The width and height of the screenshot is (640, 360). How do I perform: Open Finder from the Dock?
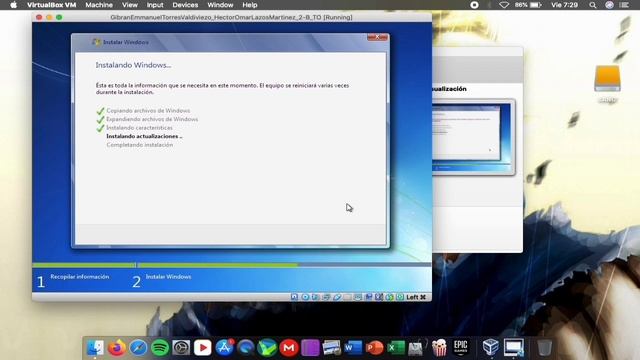coord(95,348)
